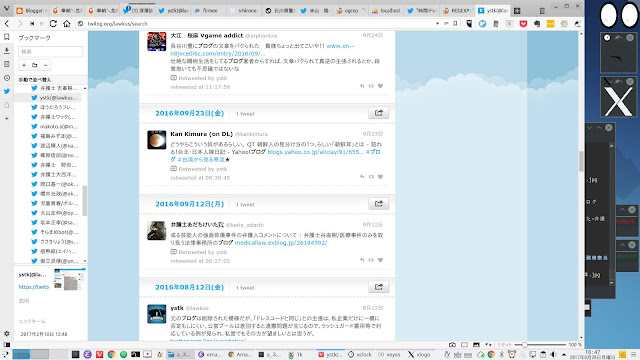Click the bookmark preview thumbnail
The image size is (640, 360).
[x=70, y=280]
